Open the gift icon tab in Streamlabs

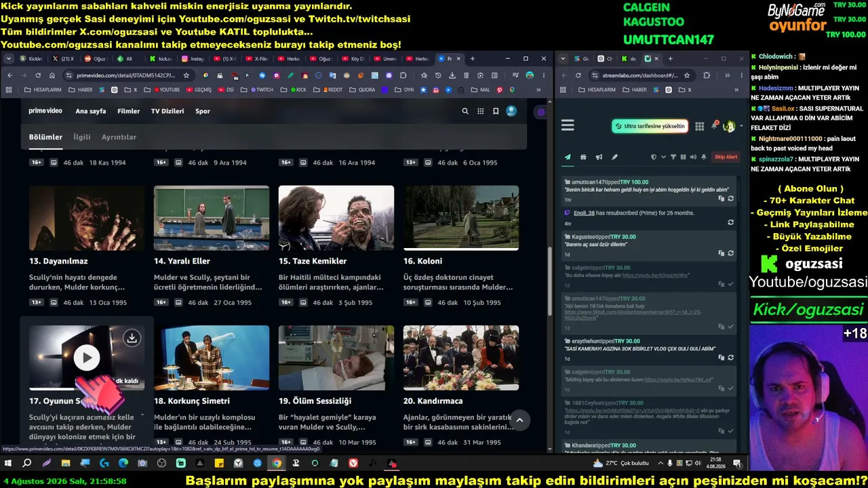point(583,157)
